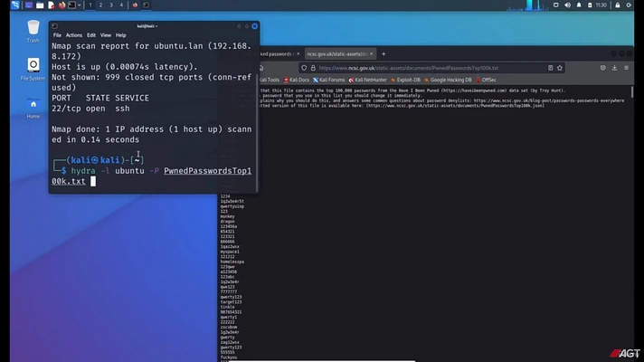This screenshot has width=644, height=362.
Task: Click the terminal window title bar icon
Action: click(x=54, y=26)
